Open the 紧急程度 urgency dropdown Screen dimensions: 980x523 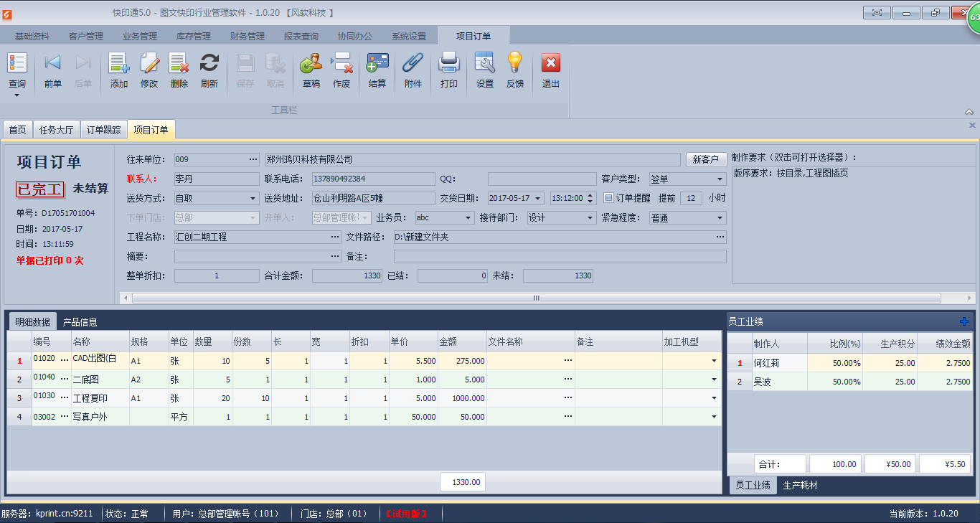721,217
